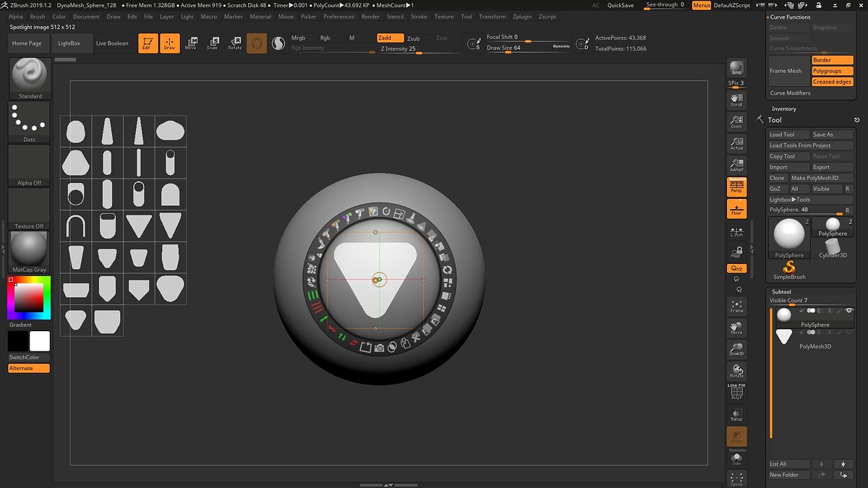Viewport: 868px width, 488px height.
Task: Toggle local symmetry L.Sym
Action: tap(736, 231)
